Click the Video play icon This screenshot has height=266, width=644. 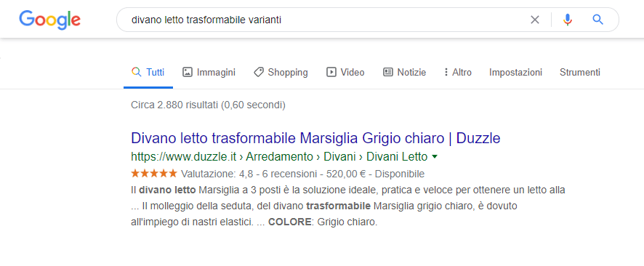tap(331, 72)
